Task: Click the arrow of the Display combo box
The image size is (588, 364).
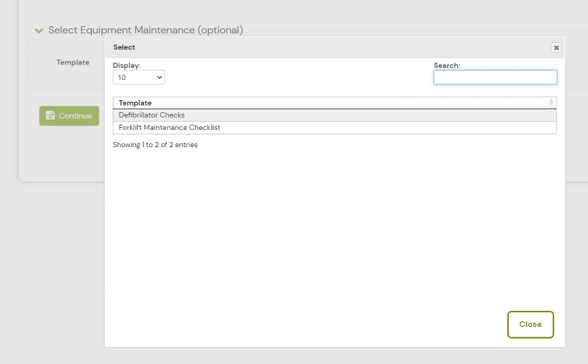Action: [159, 77]
